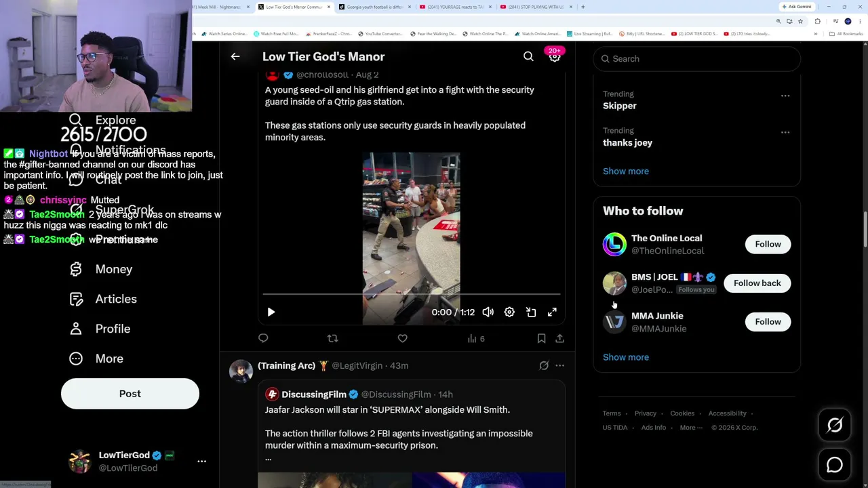Click the Profile person icon
This screenshot has height=488, width=868.
click(x=76, y=329)
